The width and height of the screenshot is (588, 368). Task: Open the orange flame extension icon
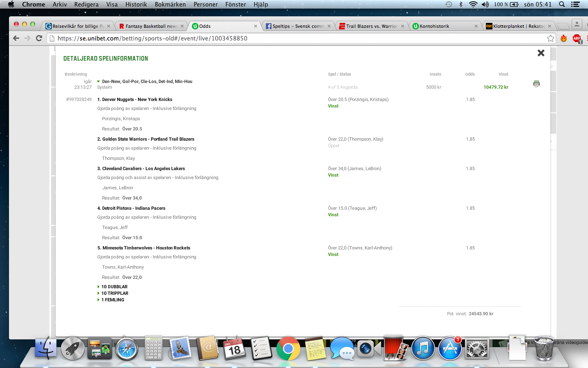point(563,38)
